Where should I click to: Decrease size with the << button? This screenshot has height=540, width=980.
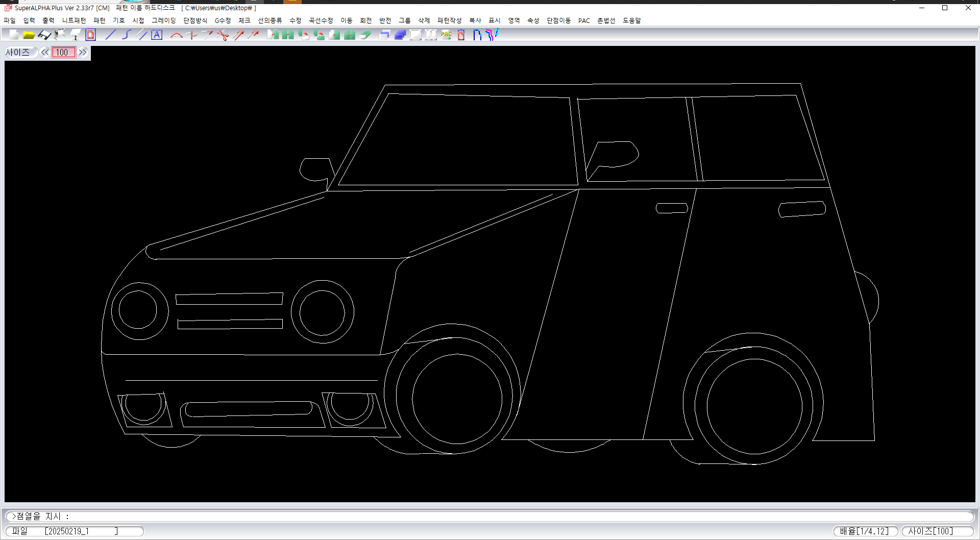[45, 53]
